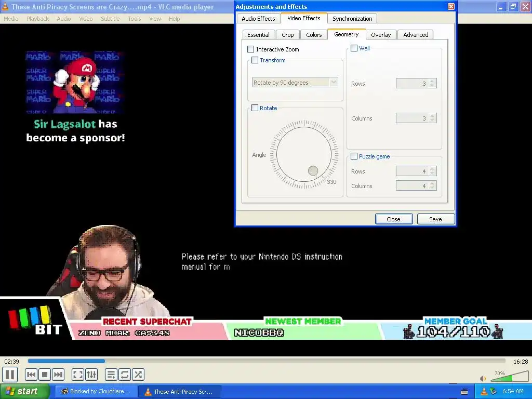This screenshot has width=532, height=399.
Task: Click VLC taskbar button These Anti Piracy
Action: pos(179,392)
